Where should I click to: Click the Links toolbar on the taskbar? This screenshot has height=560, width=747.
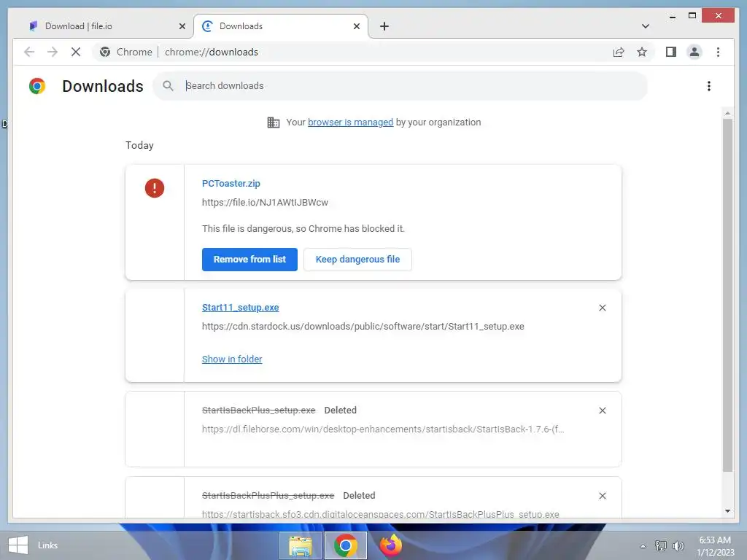coord(47,545)
